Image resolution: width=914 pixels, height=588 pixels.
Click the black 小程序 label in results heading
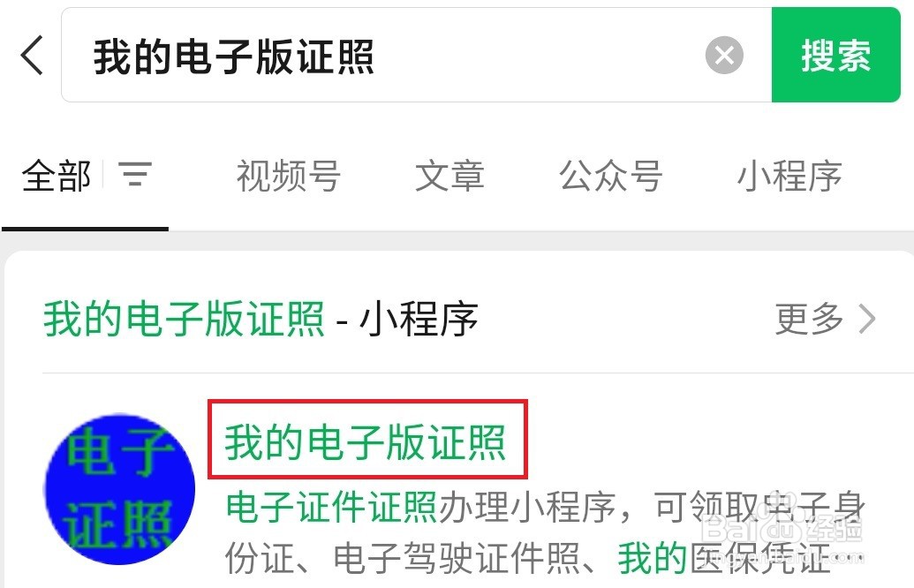(x=419, y=319)
